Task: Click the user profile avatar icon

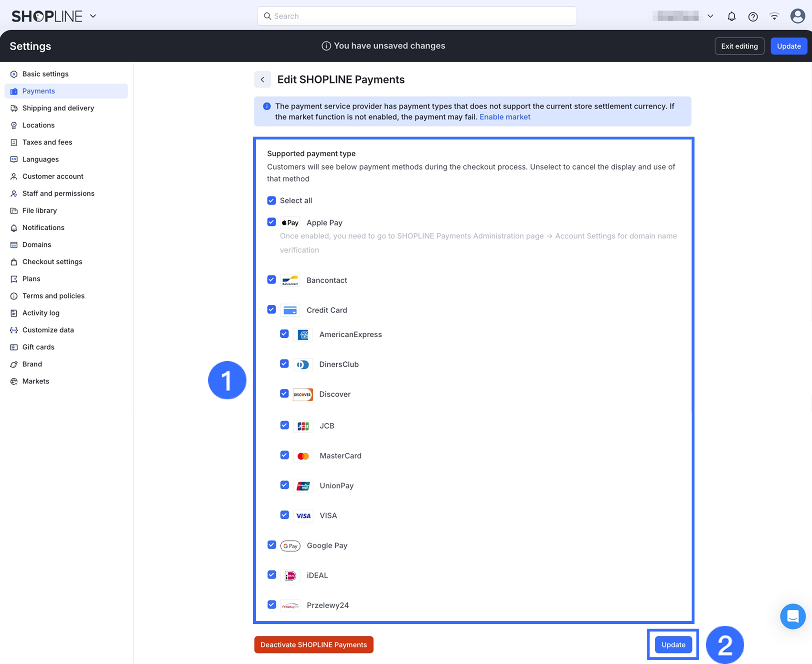Action: [x=797, y=16]
